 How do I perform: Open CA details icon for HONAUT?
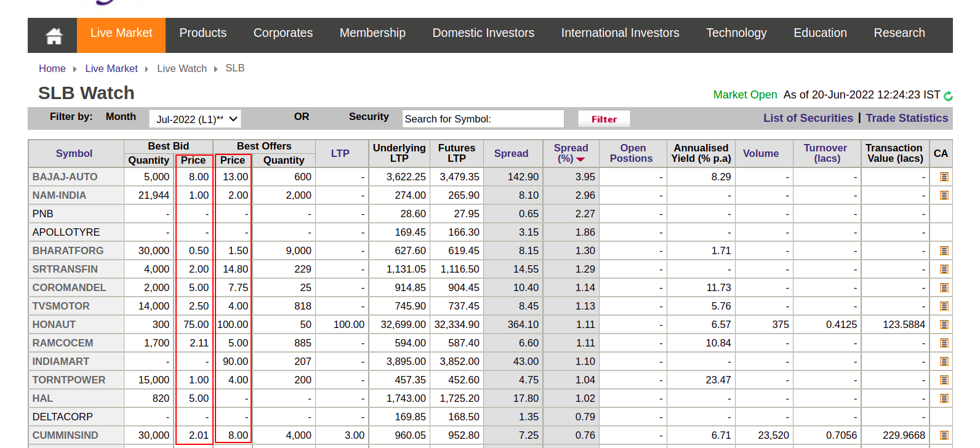coord(944,325)
